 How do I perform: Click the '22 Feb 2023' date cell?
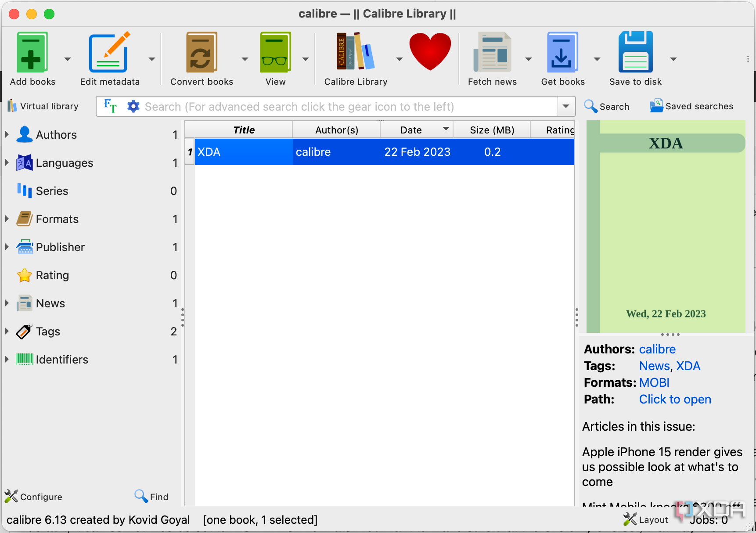pyautogui.click(x=417, y=152)
